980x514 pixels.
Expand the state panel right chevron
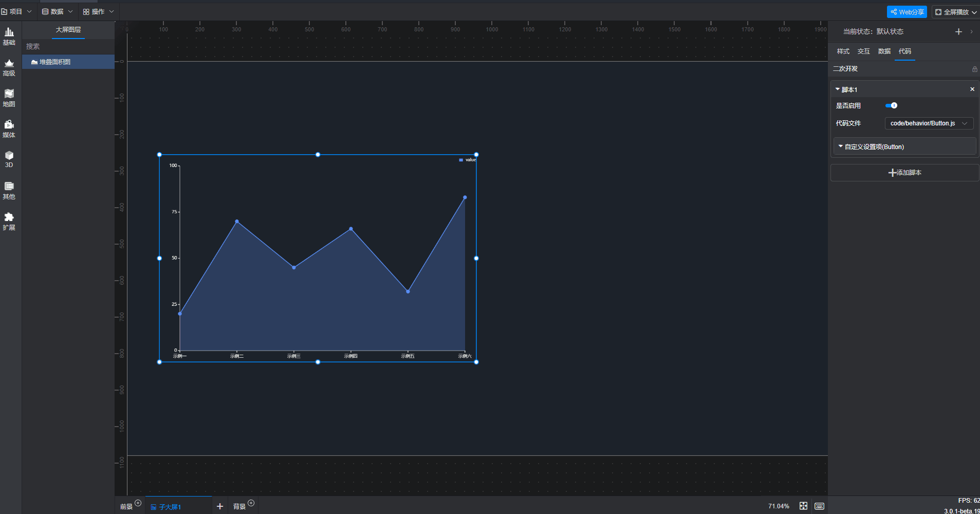click(971, 32)
